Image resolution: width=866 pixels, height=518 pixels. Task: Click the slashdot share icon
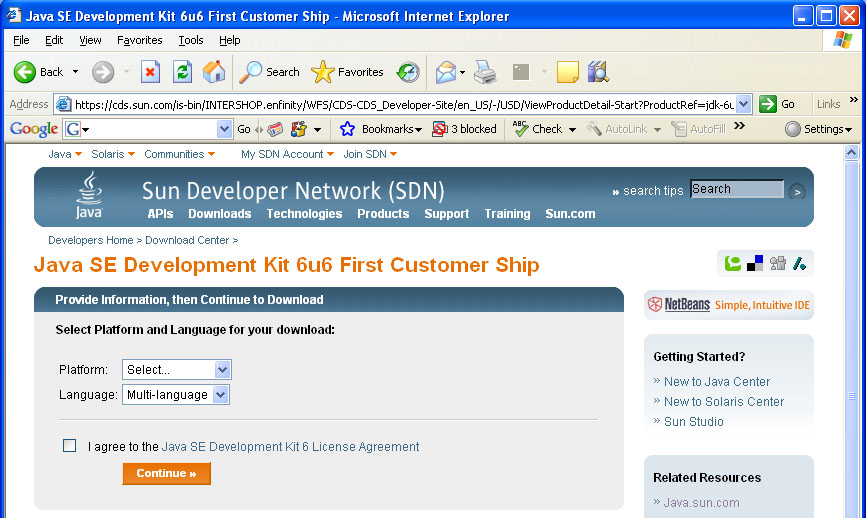(x=799, y=263)
